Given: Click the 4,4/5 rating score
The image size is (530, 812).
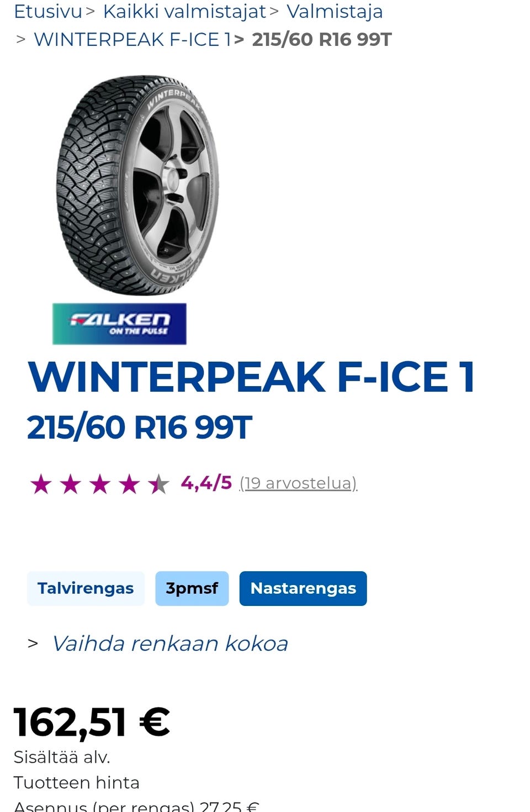Looking at the screenshot, I should (x=206, y=483).
